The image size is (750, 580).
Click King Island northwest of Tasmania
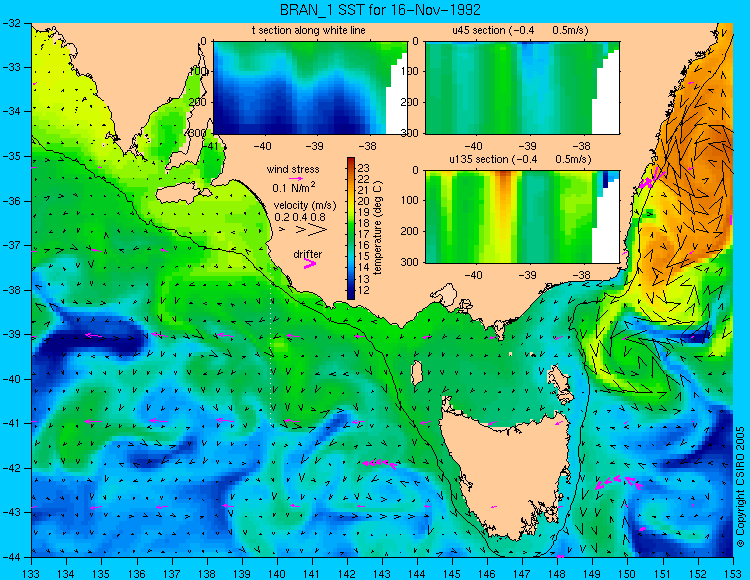[x=417, y=373]
